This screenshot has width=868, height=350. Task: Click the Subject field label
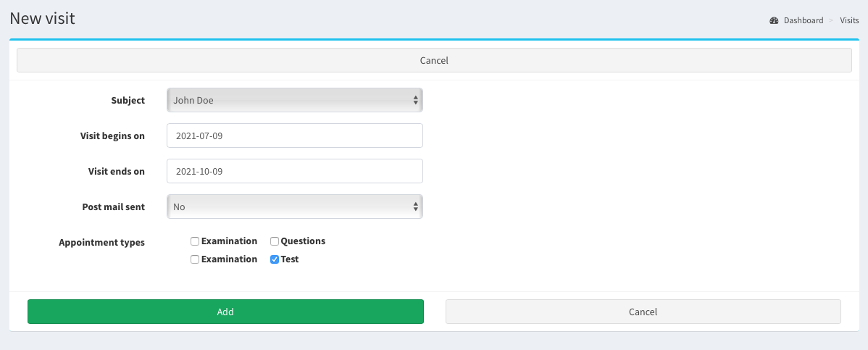point(128,101)
